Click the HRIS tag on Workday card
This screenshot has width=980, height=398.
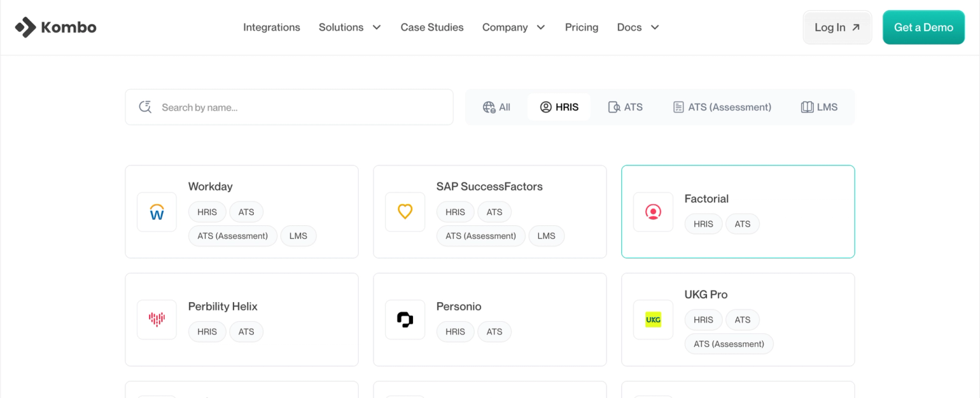click(x=207, y=212)
